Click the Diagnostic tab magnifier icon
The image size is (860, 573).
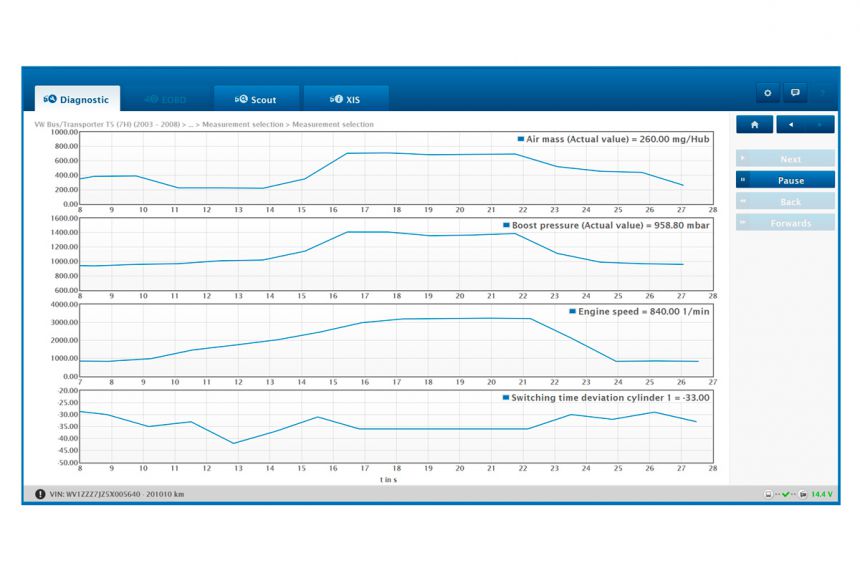coord(50,99)
